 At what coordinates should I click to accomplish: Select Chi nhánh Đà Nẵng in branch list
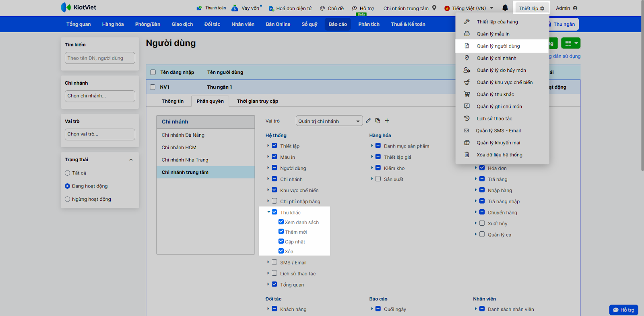(183, 135)
